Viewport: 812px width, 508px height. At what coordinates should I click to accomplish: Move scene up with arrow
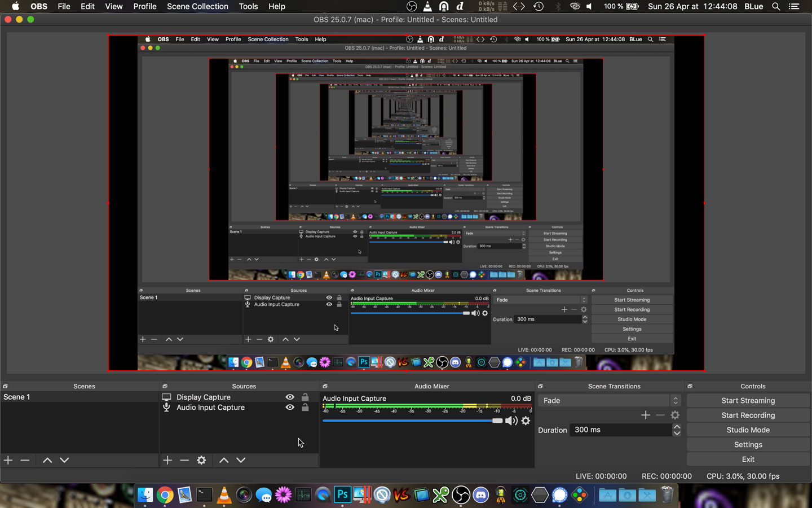pyautogui.click(x=47, y=460)
